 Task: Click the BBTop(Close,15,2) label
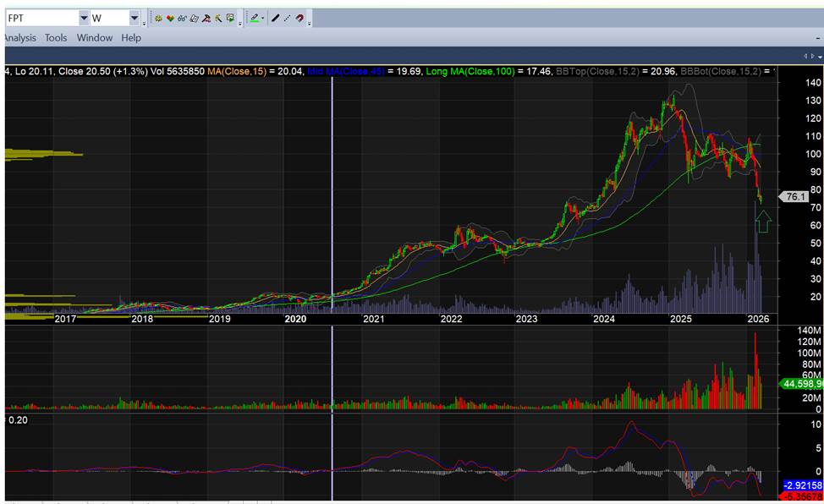(597, 71)
